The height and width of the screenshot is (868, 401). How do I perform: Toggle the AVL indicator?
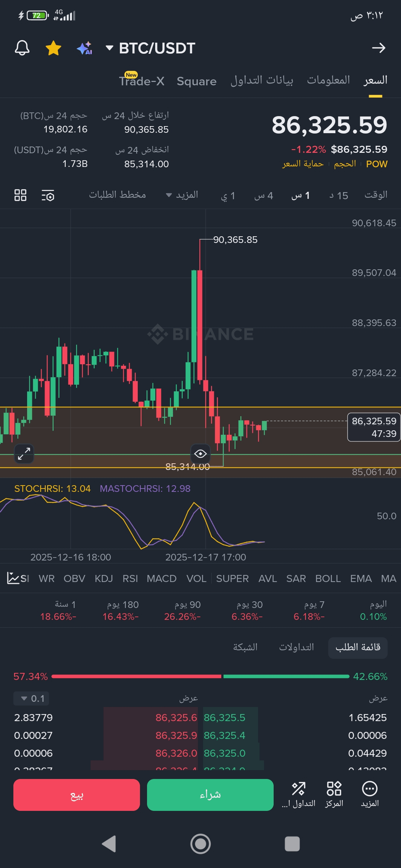coord(268,579)
